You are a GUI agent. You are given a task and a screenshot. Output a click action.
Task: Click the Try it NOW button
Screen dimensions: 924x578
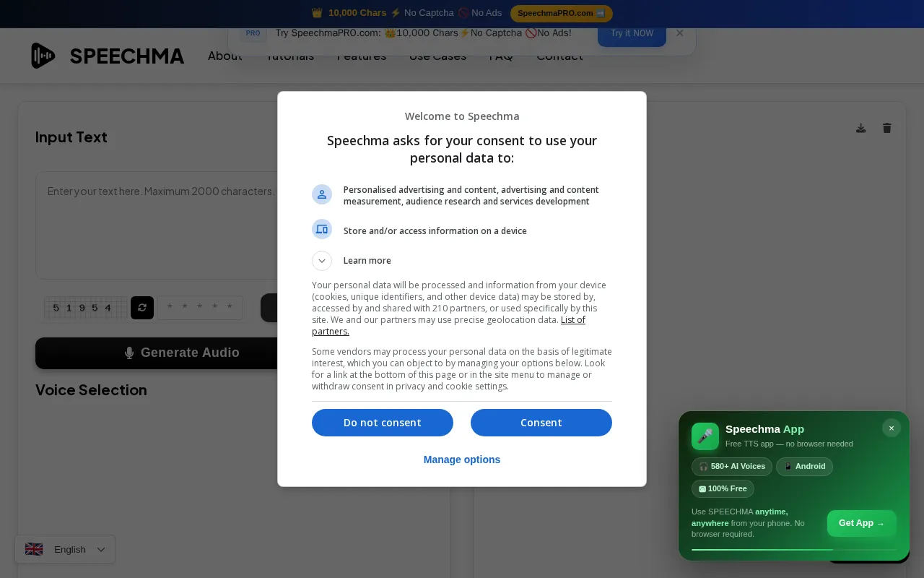pyautogui.click(x=632, y=33)
